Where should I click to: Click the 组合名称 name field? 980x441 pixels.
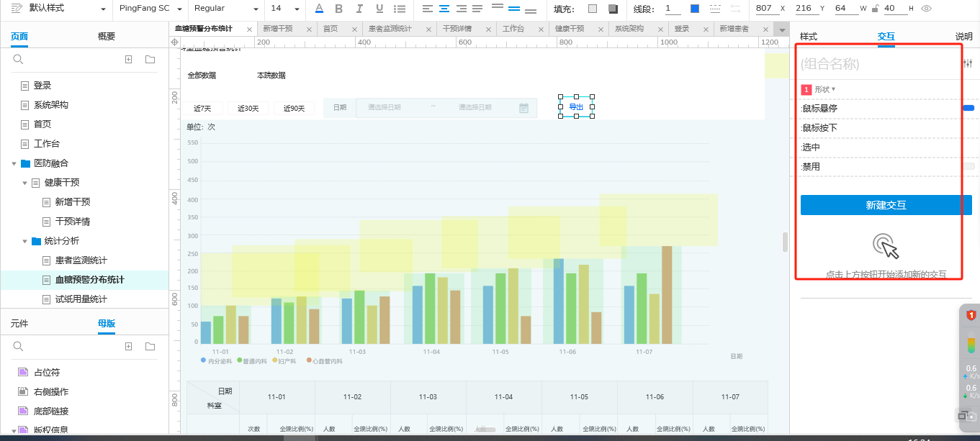[878, 63]
